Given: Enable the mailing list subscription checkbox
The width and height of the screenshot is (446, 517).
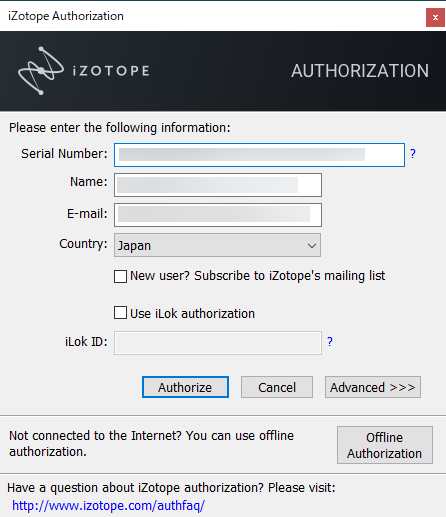Looking at the screenshot, I should coord(120,276).
